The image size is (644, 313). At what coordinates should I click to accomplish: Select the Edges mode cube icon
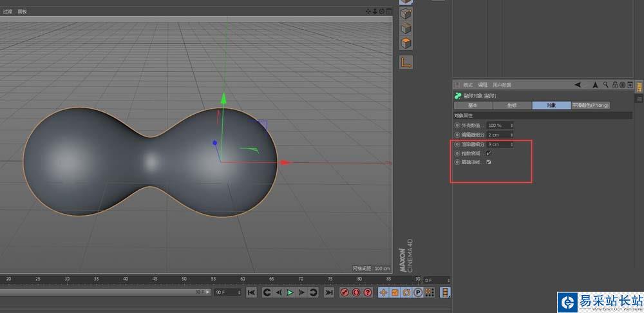point(406,28)
